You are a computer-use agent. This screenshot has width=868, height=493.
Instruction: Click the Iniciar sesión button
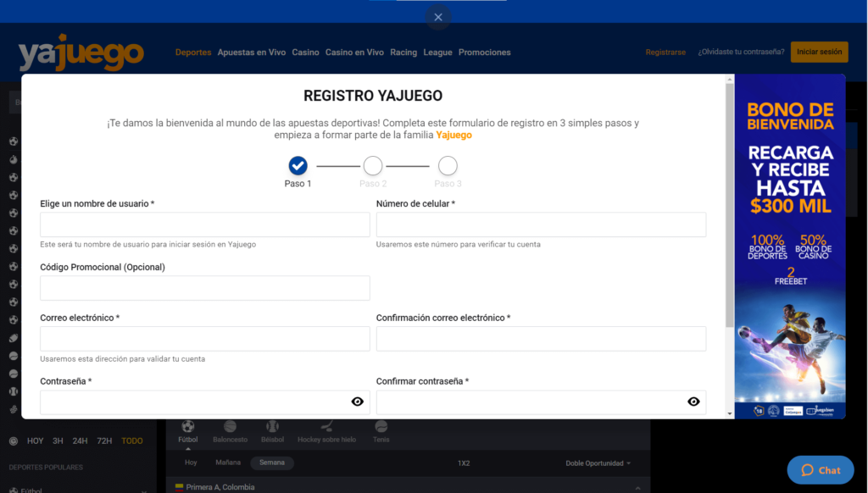pyautogui.click(x=819, y=52)
